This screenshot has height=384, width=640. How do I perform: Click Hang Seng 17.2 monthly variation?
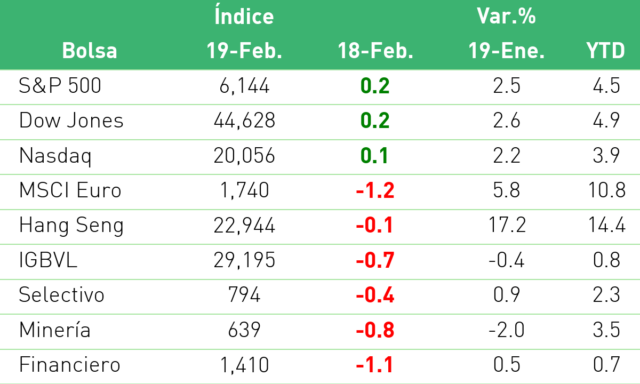coord(507,225)
